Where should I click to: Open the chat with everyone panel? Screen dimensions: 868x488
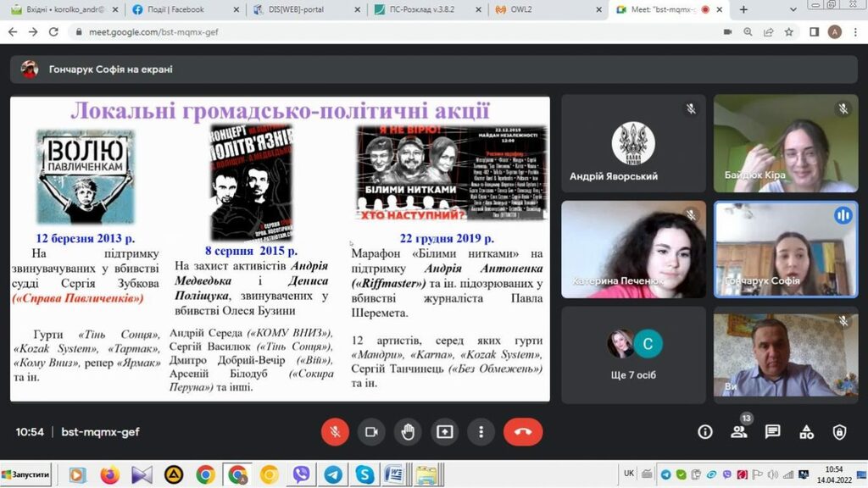pyautogui.click(x=772, y=432)
